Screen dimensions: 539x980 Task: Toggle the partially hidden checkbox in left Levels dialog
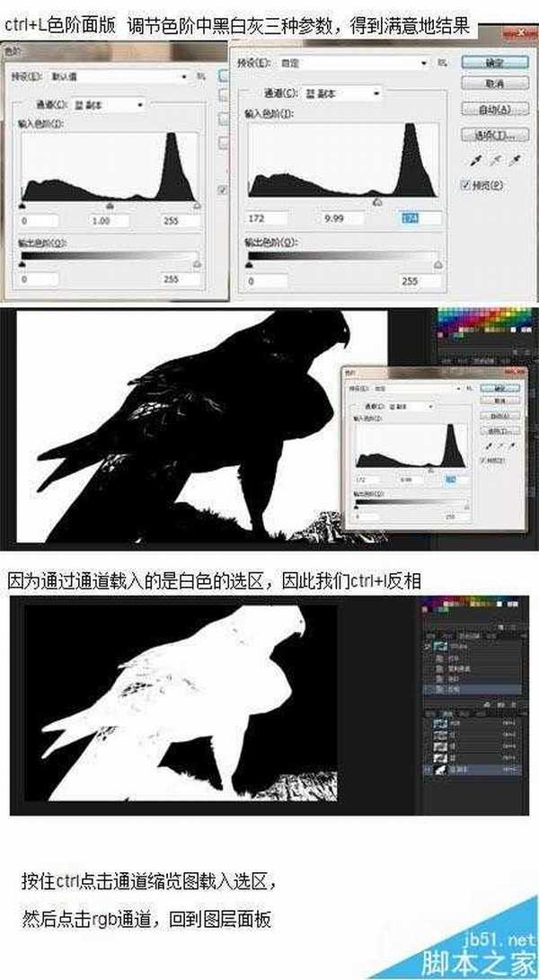[223, 190]
